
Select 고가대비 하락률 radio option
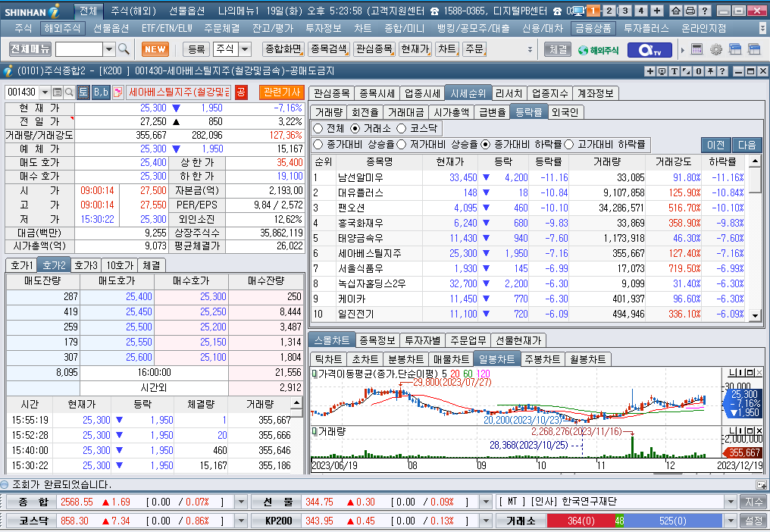pyautogui.click(x=569, y=145)
